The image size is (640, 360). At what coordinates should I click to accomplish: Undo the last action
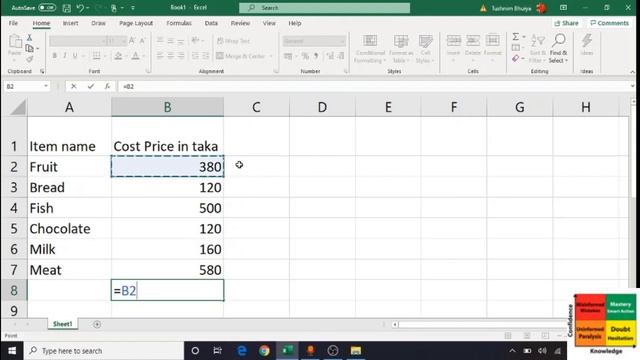pos(80,8)
